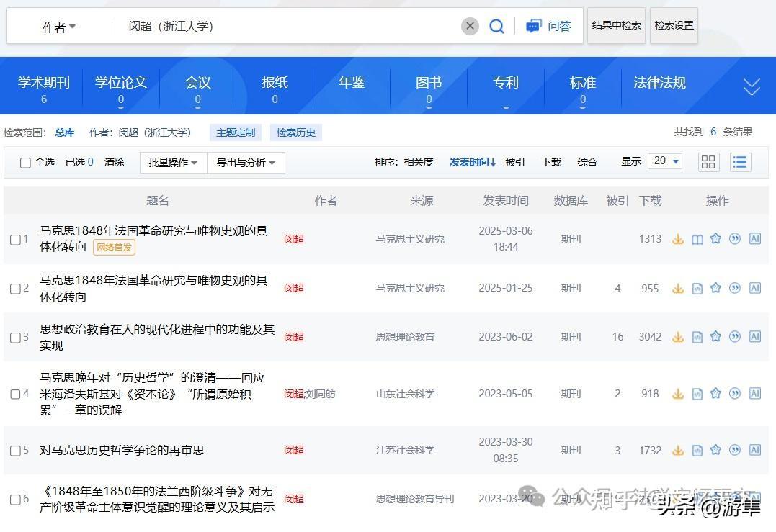Open article 对马克思历史哲学争论的再审思
The width and height of the screenshot is (776, 532).
click(122, 450)
